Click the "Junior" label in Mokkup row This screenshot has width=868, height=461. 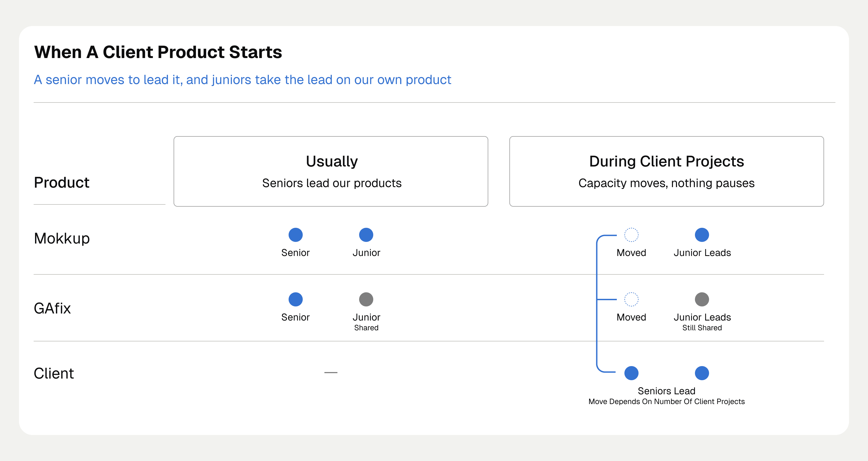tap(366, 253)
